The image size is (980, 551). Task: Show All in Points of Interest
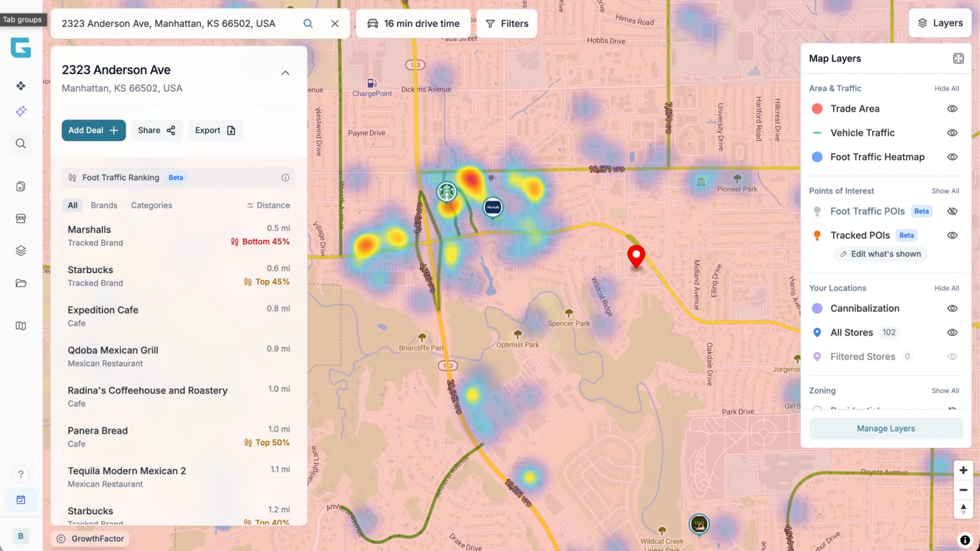click(x=945, y=191)
